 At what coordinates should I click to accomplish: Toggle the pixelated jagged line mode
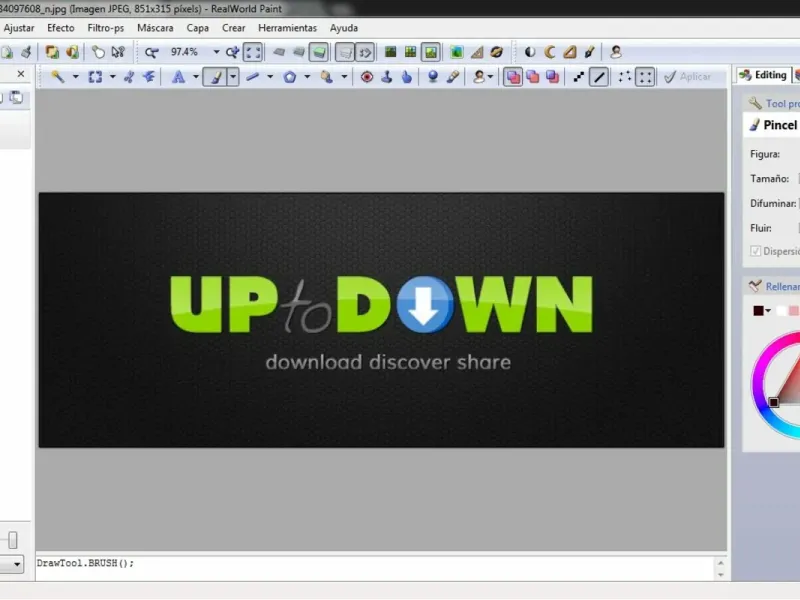pyautogui.click(x=579, y=77)
